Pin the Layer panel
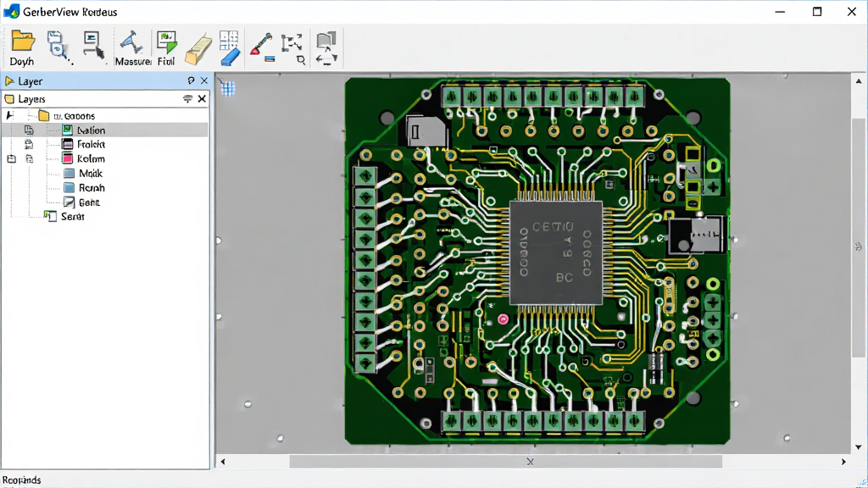Image resolution: width=868 pixels, height=488 pixels. 191,80
